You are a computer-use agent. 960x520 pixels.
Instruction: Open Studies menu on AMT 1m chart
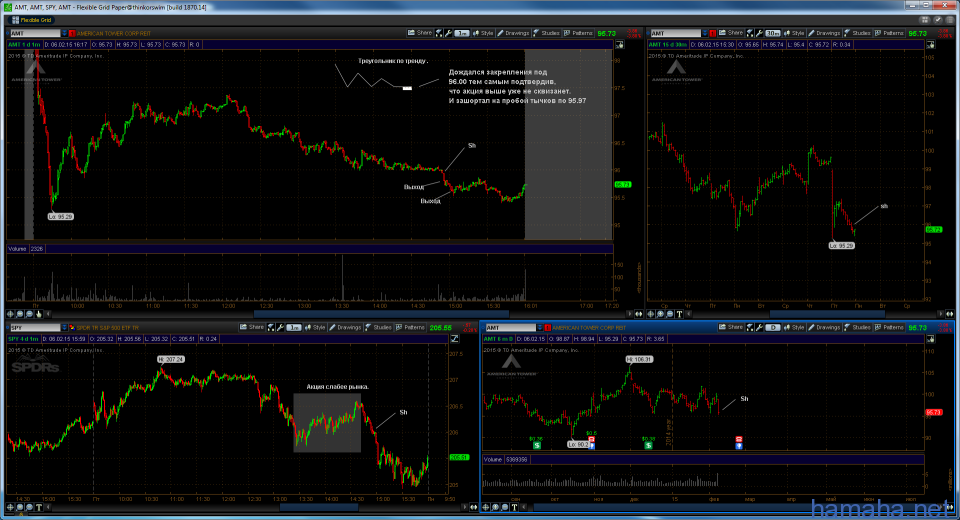click(x=546, y=33)
